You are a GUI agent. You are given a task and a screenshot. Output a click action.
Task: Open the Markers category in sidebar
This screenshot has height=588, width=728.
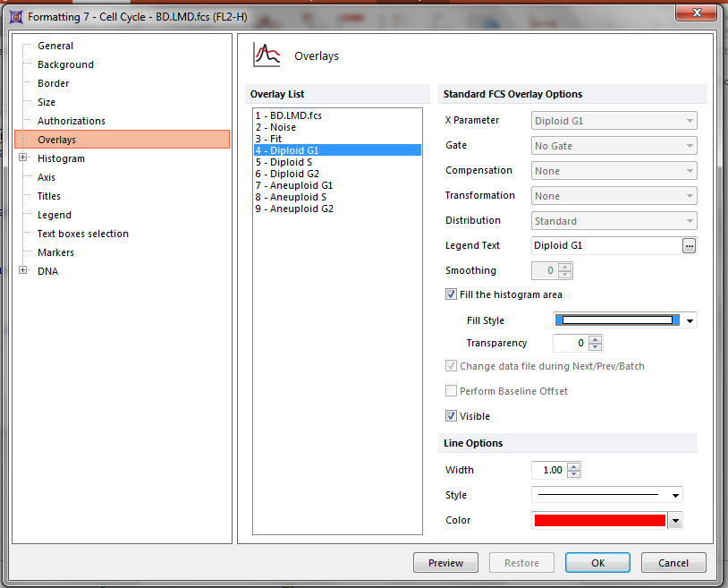coord(55,252)
